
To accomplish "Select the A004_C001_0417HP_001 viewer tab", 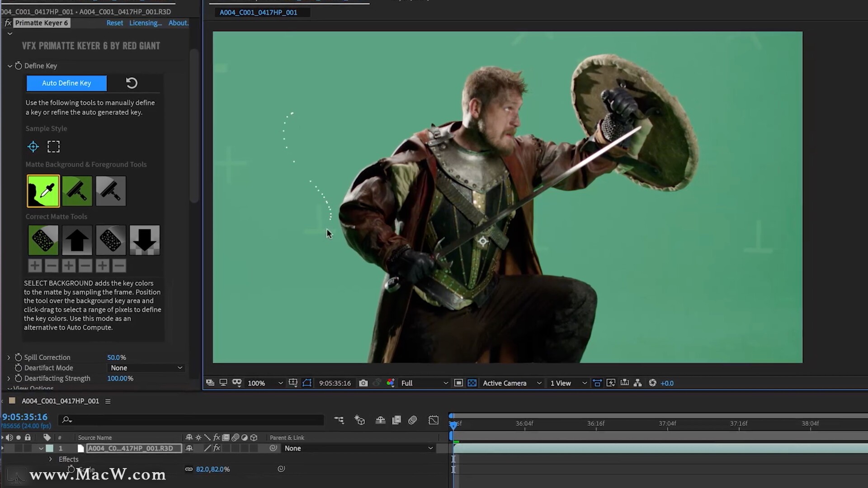I will point(258,12).
